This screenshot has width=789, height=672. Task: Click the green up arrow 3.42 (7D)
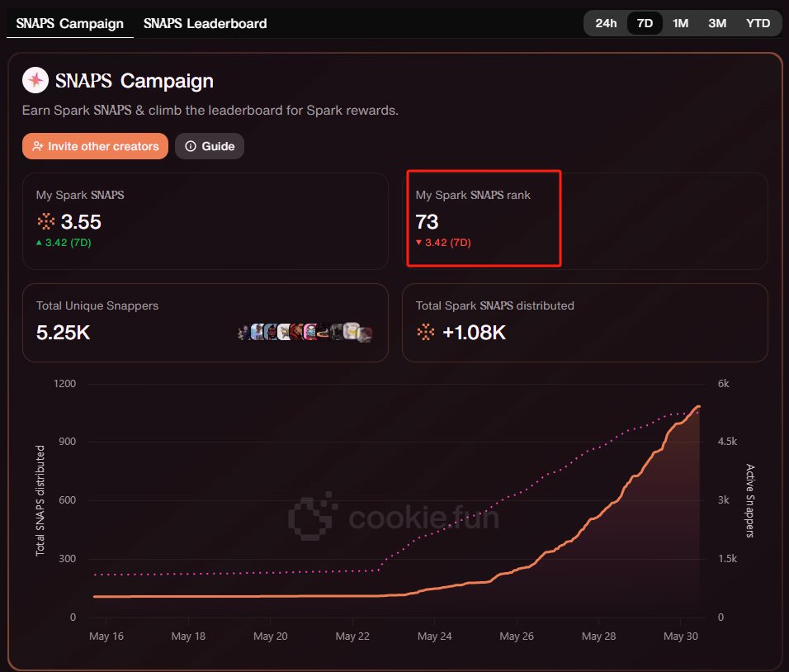coord(64,243)
